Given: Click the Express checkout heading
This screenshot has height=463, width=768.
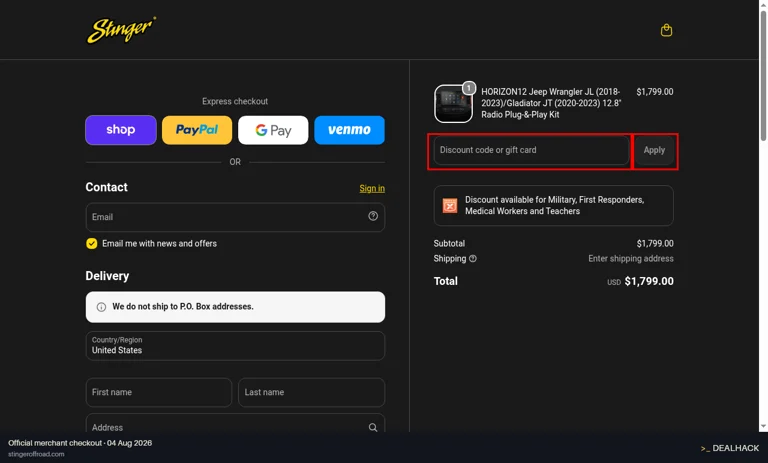Looking at the screenshot, I should pos(235,101).
